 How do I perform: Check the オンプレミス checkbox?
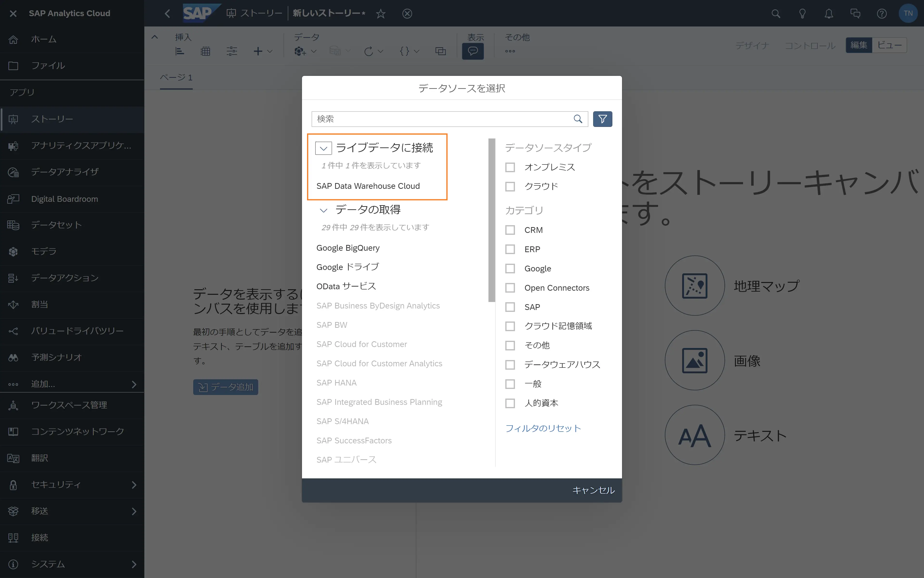pos(510,167)
